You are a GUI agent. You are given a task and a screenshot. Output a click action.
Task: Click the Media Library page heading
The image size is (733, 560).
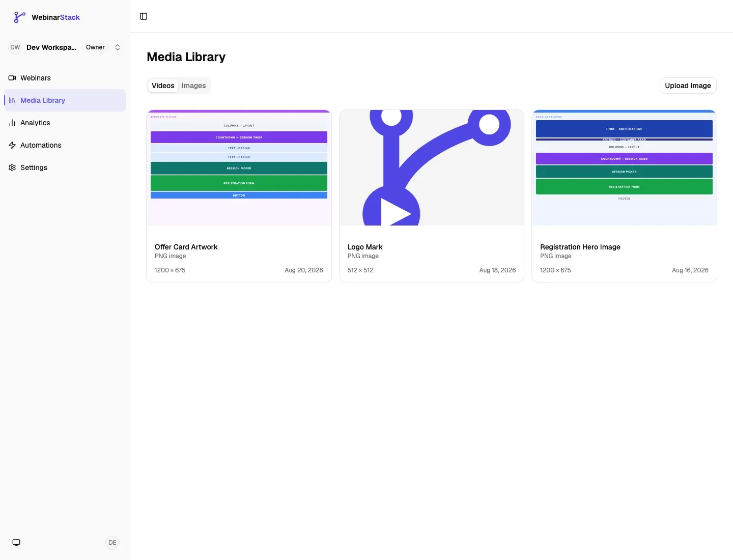tap(186, 57)
